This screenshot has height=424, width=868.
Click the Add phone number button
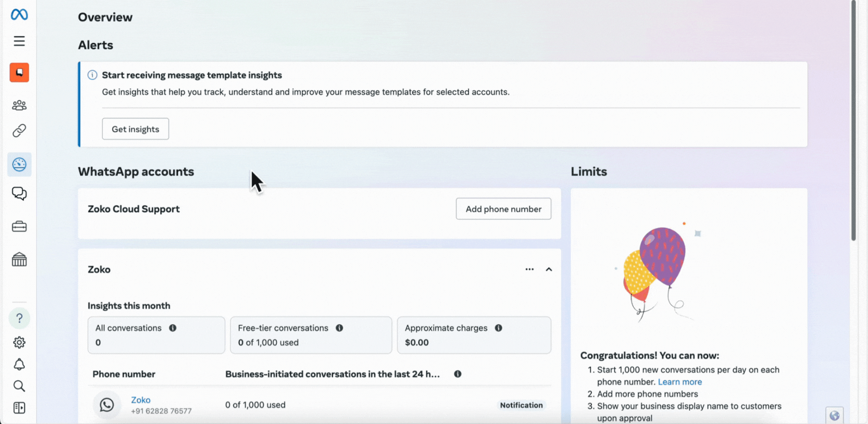[x=504, y=209]
